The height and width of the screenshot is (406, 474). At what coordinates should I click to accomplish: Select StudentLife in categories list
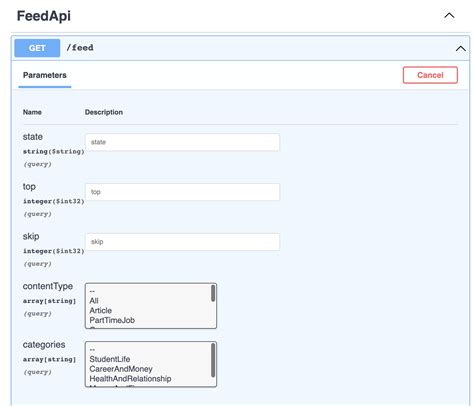click(110, 359)
